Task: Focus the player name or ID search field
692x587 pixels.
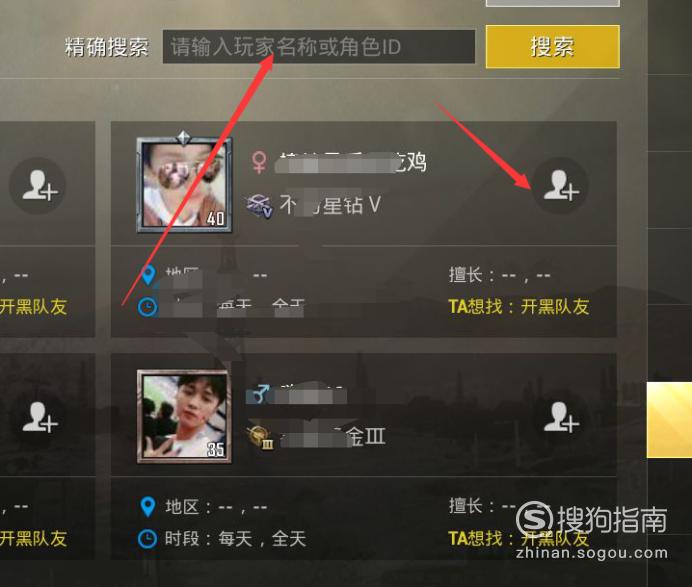Action: coord(319,47)
